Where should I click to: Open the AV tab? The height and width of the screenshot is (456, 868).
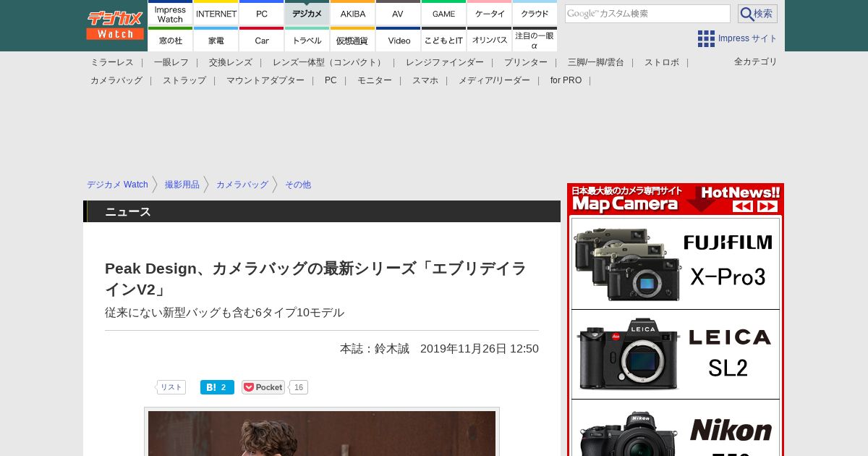[398, 13]
